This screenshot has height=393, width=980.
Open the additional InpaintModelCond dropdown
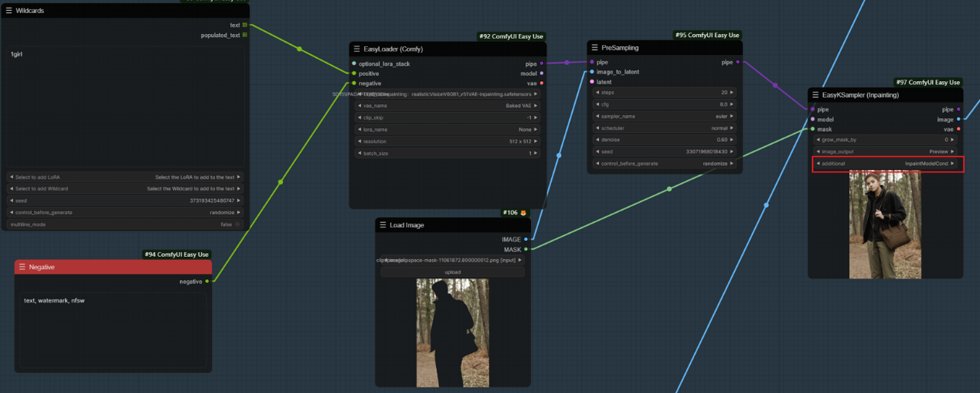pos(886,164)
